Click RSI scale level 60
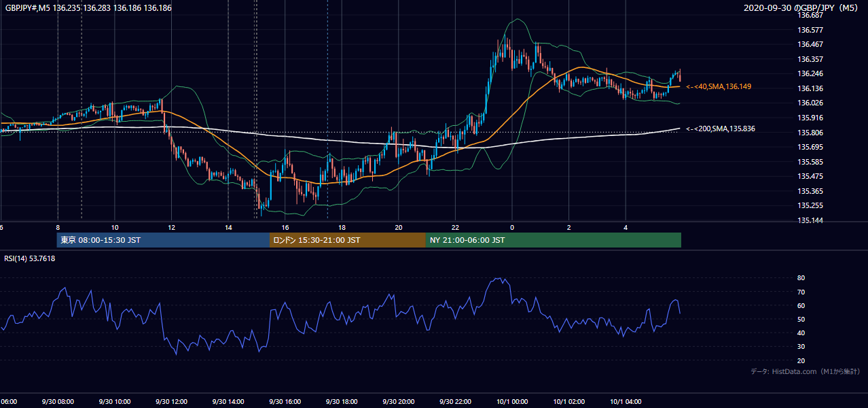This screenshot has height=408, width=868. [x=801, y=305]
